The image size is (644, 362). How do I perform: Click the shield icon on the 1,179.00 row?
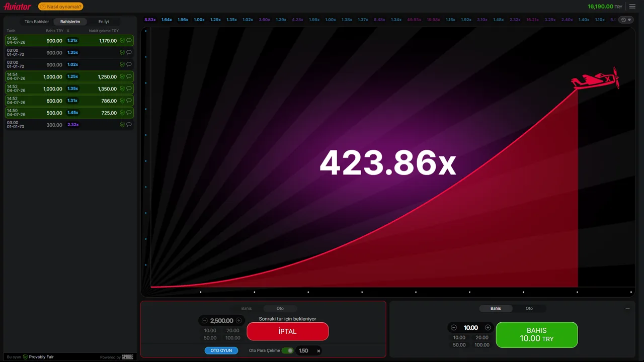(x=122, y=41)
